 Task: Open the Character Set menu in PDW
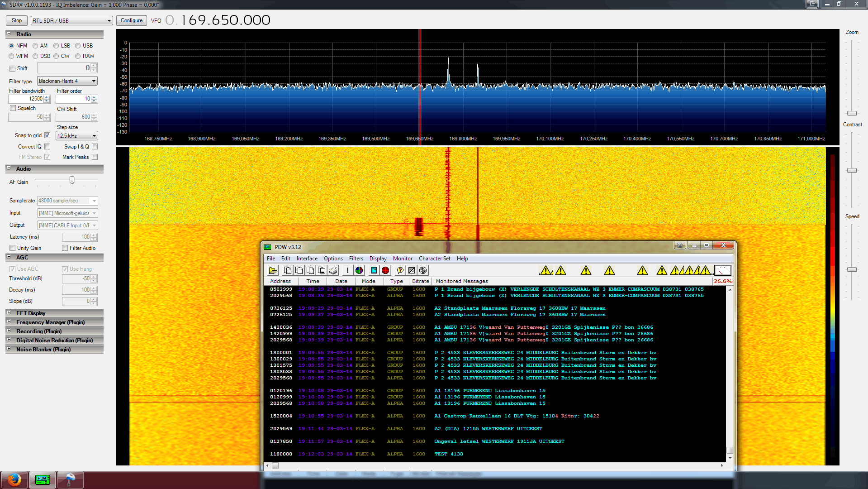tap(434, 259)
